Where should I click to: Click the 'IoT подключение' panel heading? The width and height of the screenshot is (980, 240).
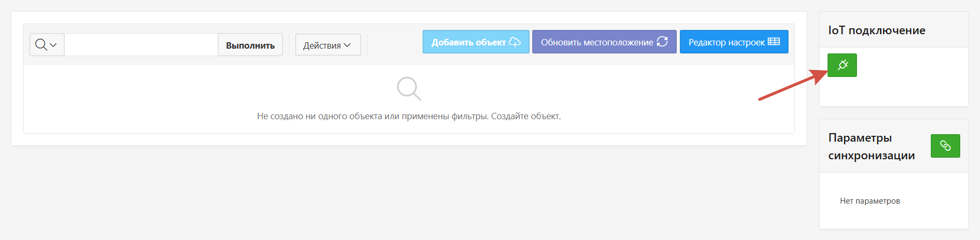coord(877,30)
